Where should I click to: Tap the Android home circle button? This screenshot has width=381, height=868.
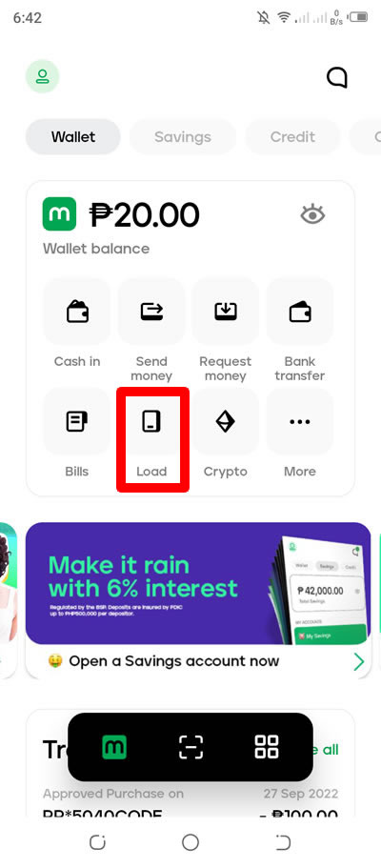click(x=190, y=842)
